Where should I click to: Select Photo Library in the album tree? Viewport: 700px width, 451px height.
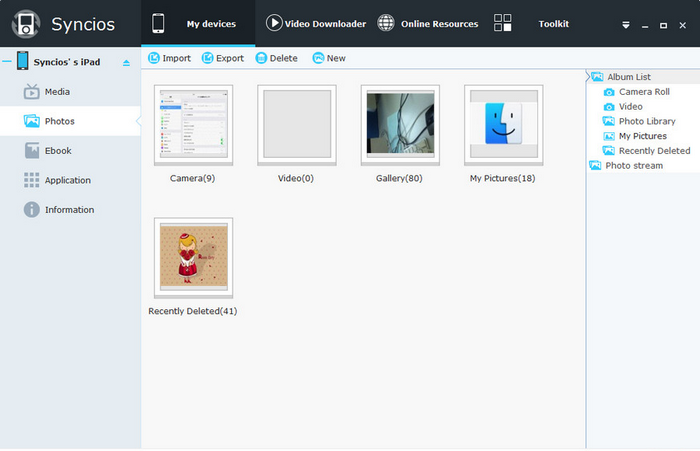647,121
